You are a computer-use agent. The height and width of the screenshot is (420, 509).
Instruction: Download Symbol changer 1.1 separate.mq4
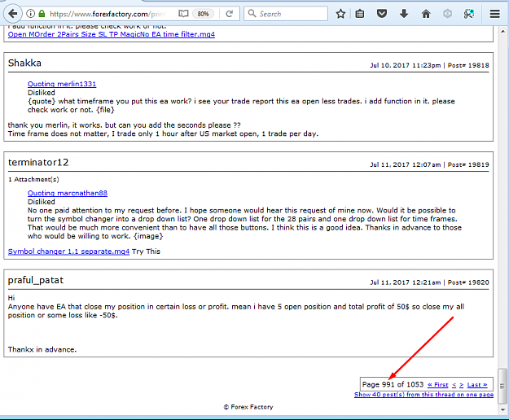click(68, 252)
